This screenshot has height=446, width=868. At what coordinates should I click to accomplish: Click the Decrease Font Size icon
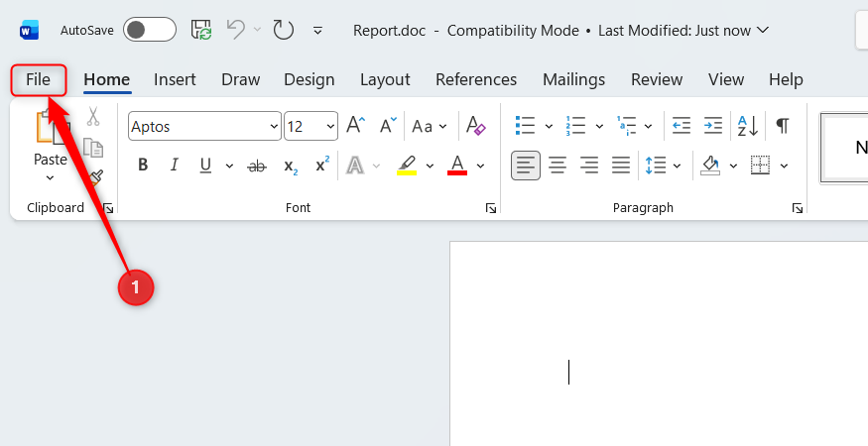[x=388, y=126]
